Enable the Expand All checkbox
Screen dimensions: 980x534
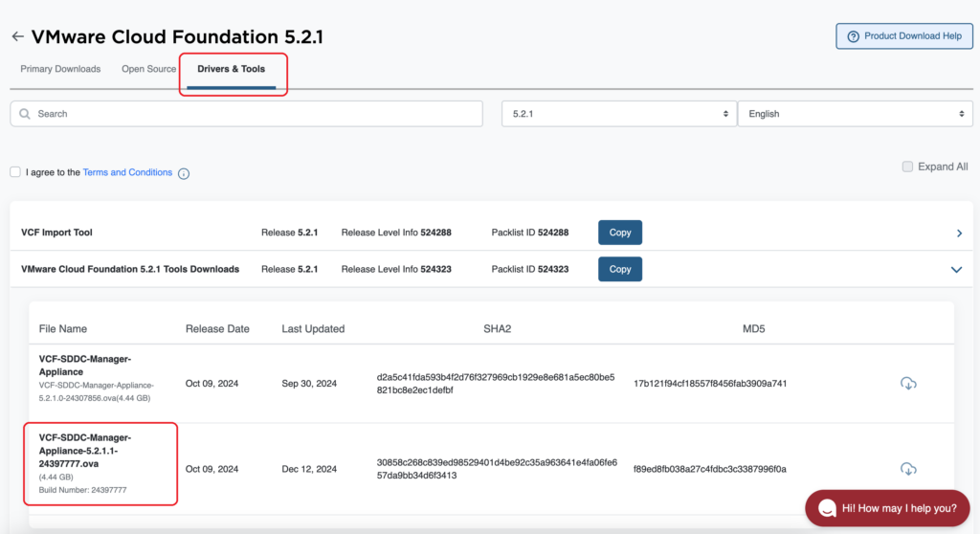coord(907,167)
